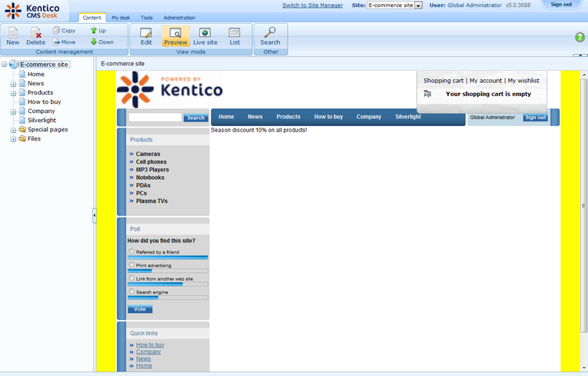
Task: Collapse the ribbon header with the arrow
Action: click(580, 55)
